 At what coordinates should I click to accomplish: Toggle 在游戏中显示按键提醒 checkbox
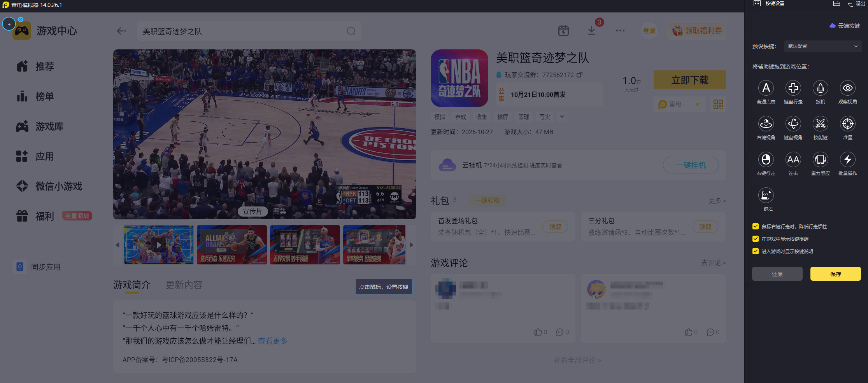click(756, 239)
